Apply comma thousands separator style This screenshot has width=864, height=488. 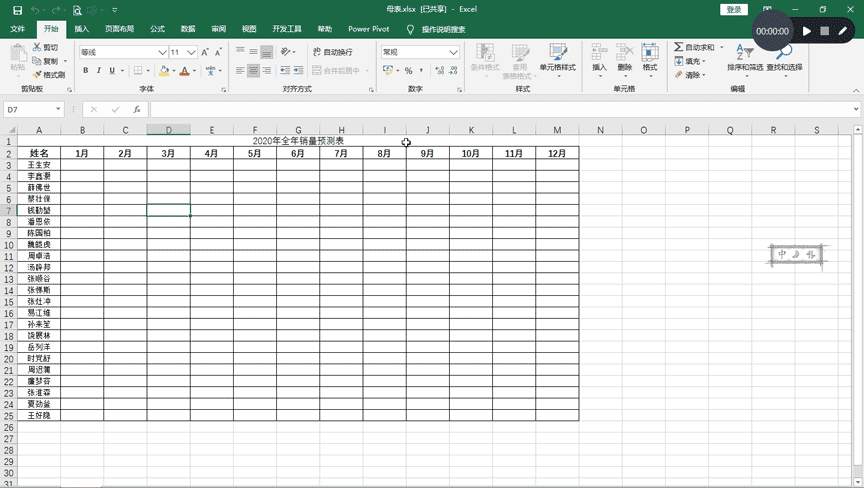[422, 71]
